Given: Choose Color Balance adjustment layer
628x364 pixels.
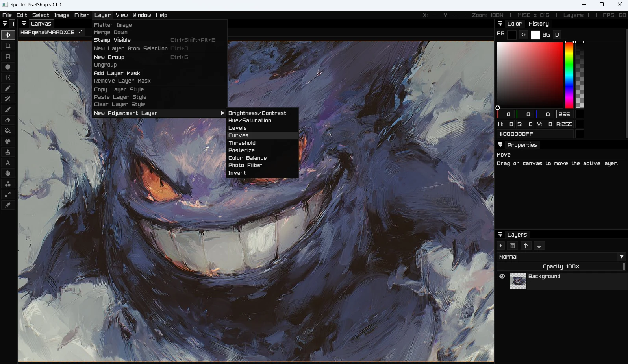Looking at the screenshot, I should tap(262, 158).
